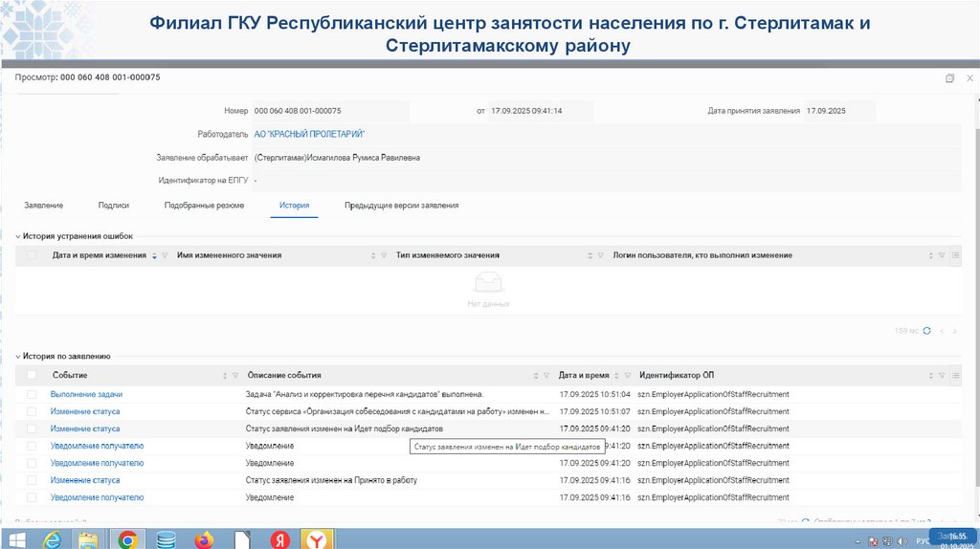980x549 pixels.
Task: Sort by 'Описание события' column
Action: pyautogui.click(x=536, y=375)
